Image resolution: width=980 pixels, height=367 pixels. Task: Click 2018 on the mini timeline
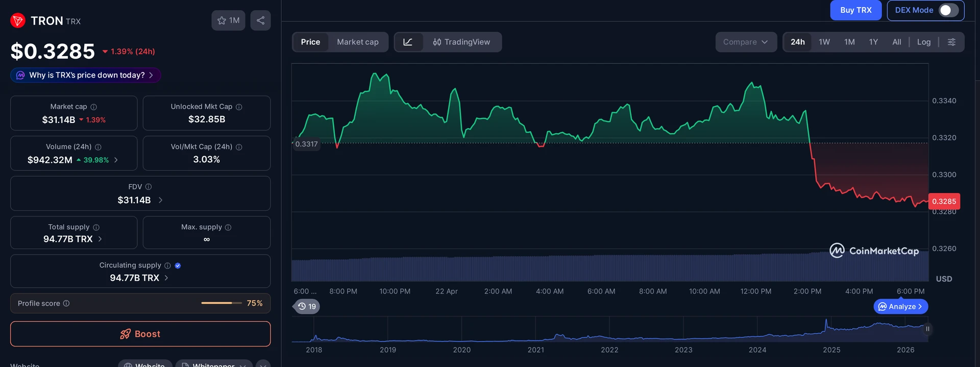(x=314, y=350)
